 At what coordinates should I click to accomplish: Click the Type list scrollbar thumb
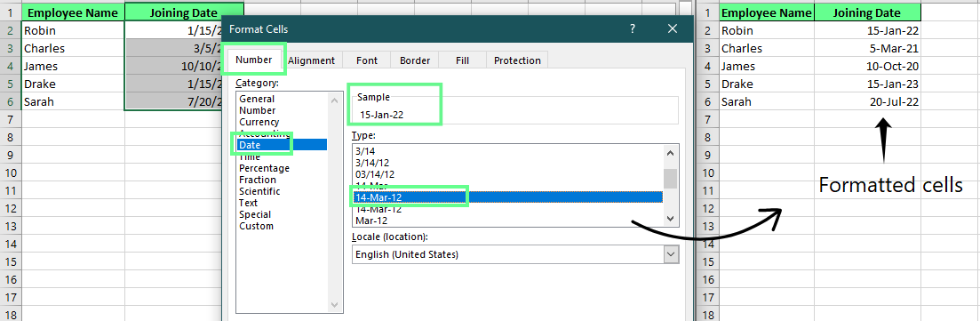tap(670, 179)
